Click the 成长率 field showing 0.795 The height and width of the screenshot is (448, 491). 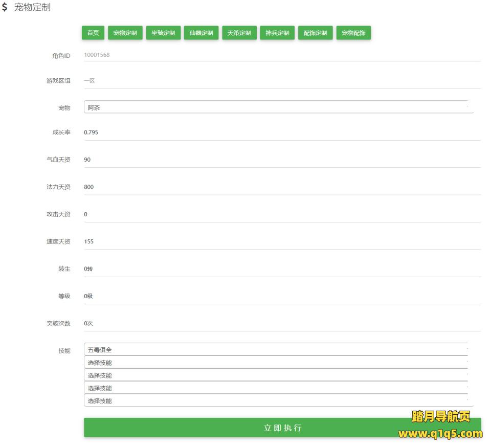click(281, 132)
